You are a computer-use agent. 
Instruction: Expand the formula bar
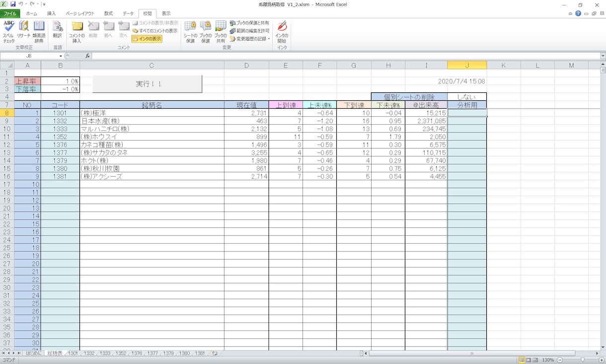tap(603, 56)
